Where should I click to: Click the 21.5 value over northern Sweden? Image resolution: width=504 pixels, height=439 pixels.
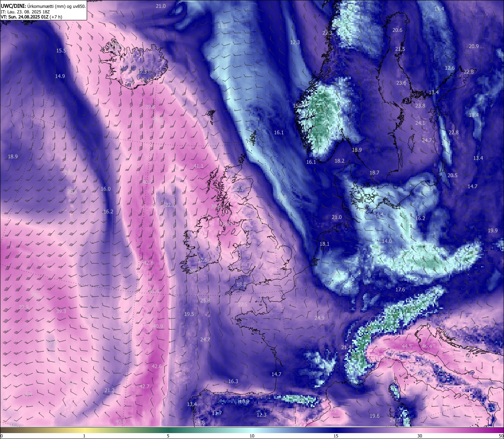tap(400, 49)
